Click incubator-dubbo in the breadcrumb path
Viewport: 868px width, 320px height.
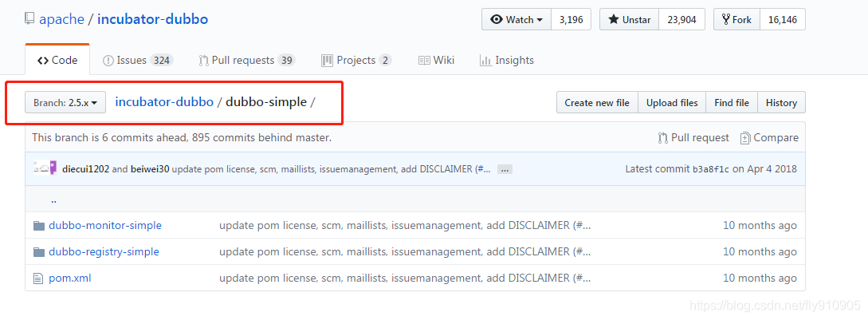[x=164, y=102]
